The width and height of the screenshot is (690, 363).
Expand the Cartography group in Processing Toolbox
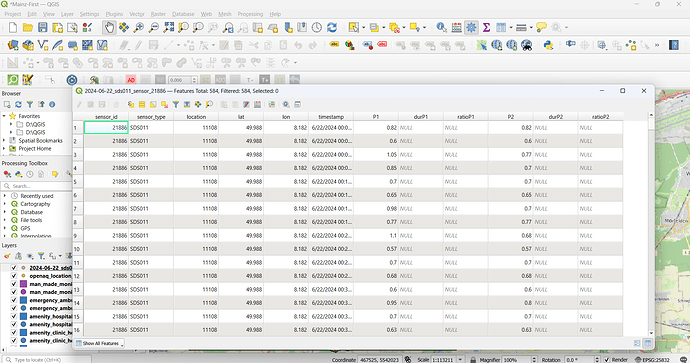(x=4, y=204)
